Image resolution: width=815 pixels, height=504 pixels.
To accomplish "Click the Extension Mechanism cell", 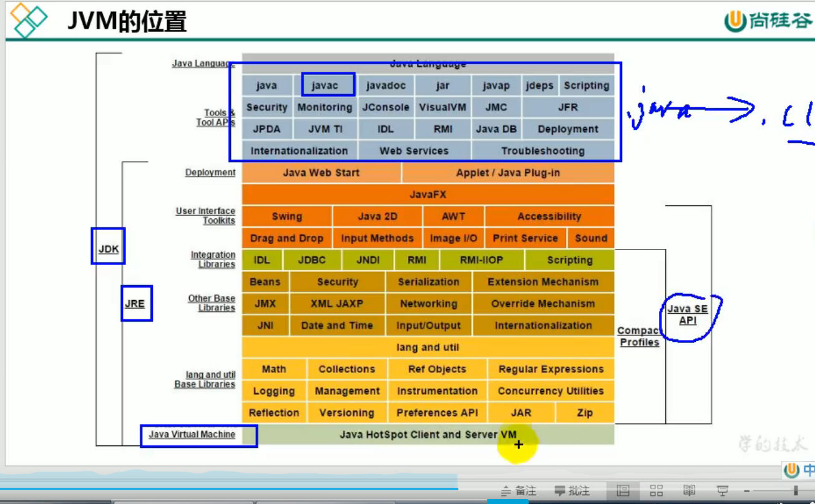I will click(x=543, y=282).
